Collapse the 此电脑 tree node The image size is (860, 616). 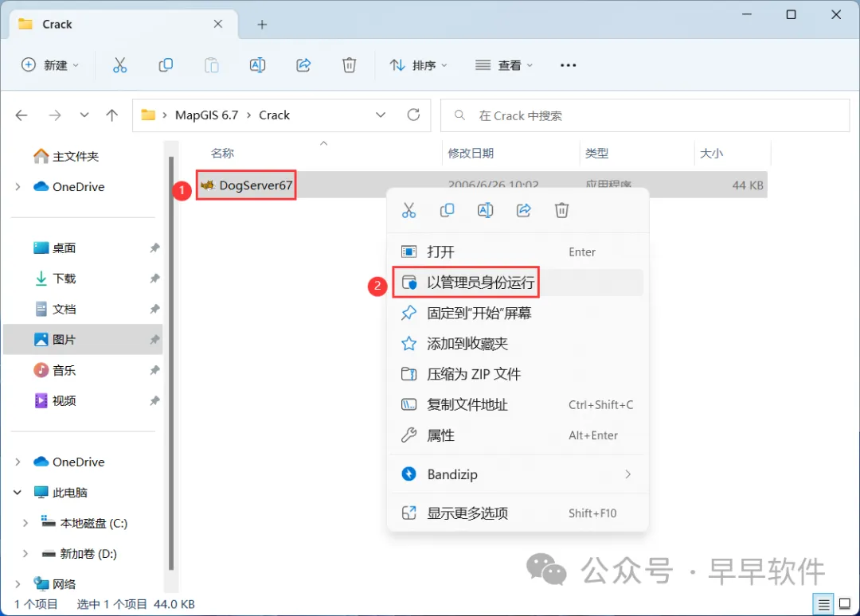coord(18,493)
